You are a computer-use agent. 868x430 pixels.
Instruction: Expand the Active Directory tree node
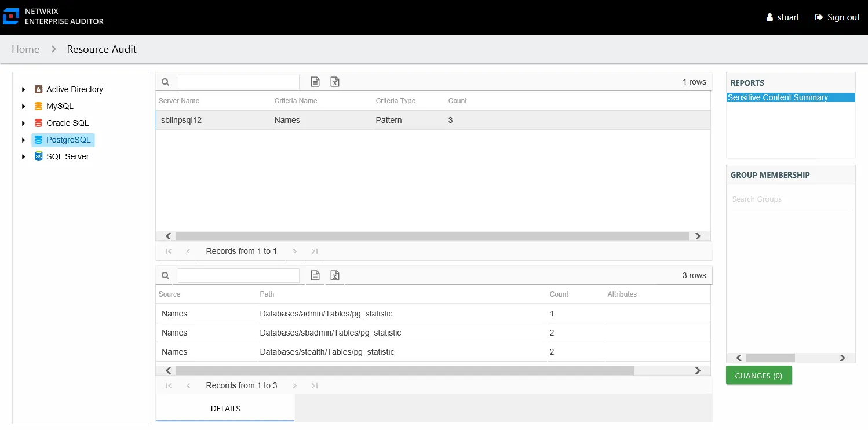(x=23, y=89)
